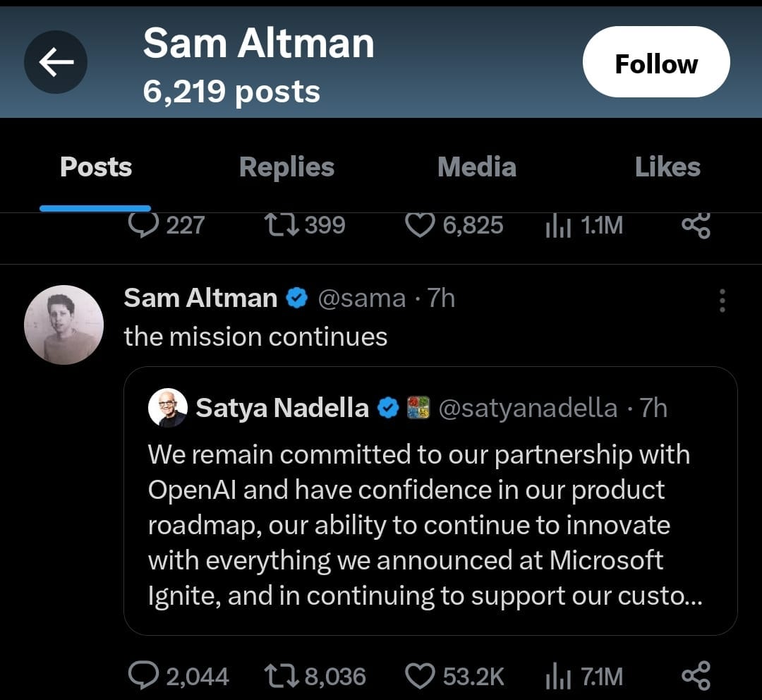Repost the "the mission continues" tweet
Image resolution: width=762 pixels, height=700 pixels.
(281, 677)
